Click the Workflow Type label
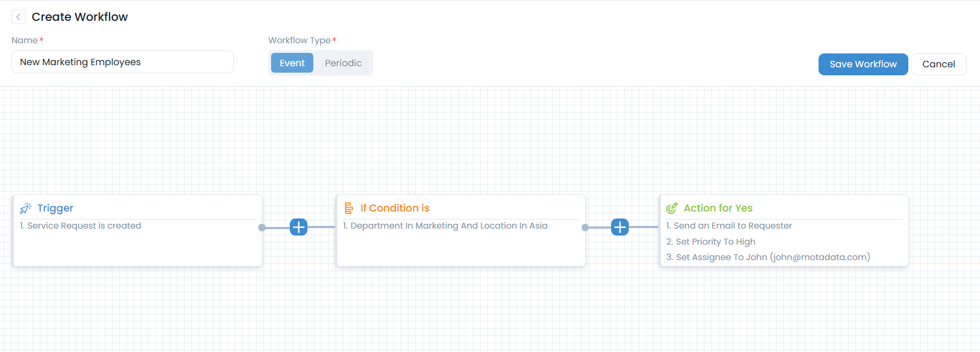Screen dimensions: 980x352 coord(298,40)
